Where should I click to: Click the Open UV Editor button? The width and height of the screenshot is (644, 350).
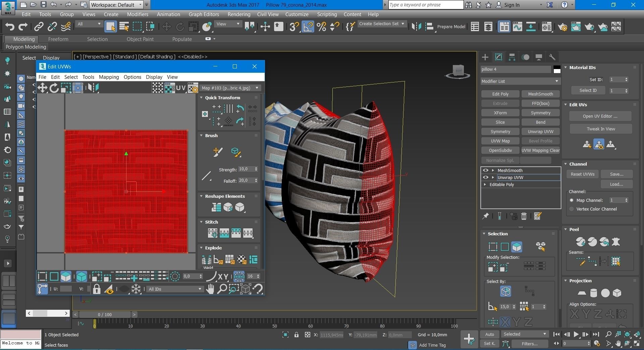pyautogui.click(x=600, y=116)
